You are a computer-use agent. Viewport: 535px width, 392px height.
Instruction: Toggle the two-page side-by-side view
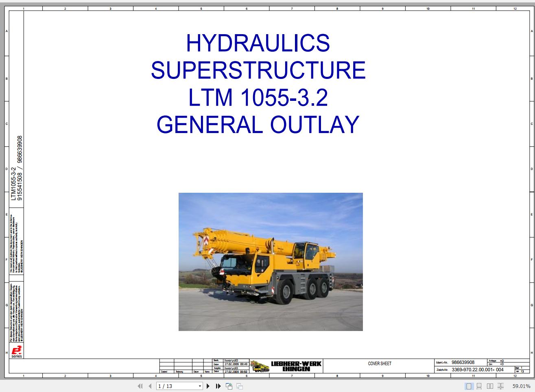point(490,386)
